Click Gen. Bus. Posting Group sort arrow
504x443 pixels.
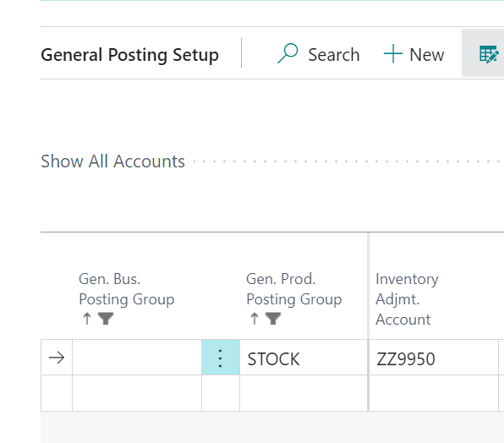tap(87, 319)
